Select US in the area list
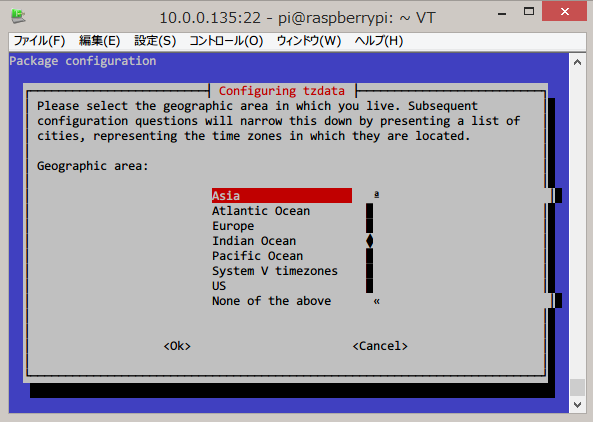The width and height of the screenshot is (593, 422). point(219,286)
